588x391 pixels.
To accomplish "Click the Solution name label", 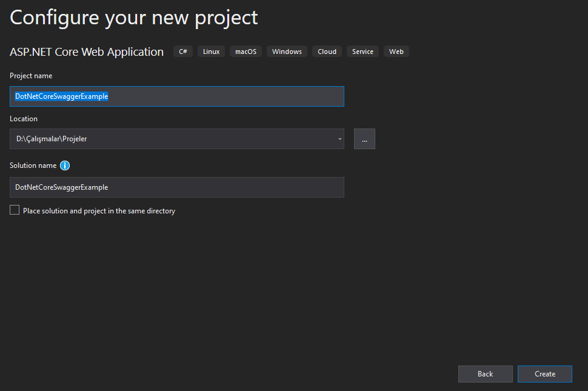I will pos(33,165).
